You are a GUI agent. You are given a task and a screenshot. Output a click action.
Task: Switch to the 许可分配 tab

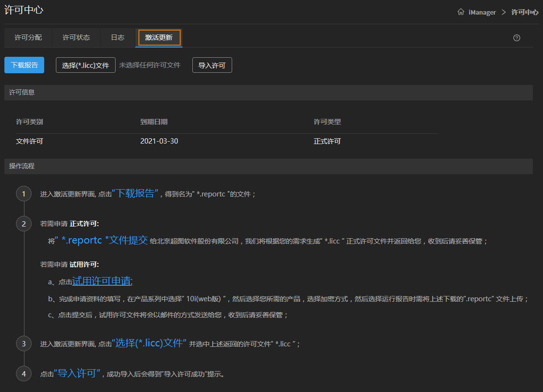pos(28,37)
